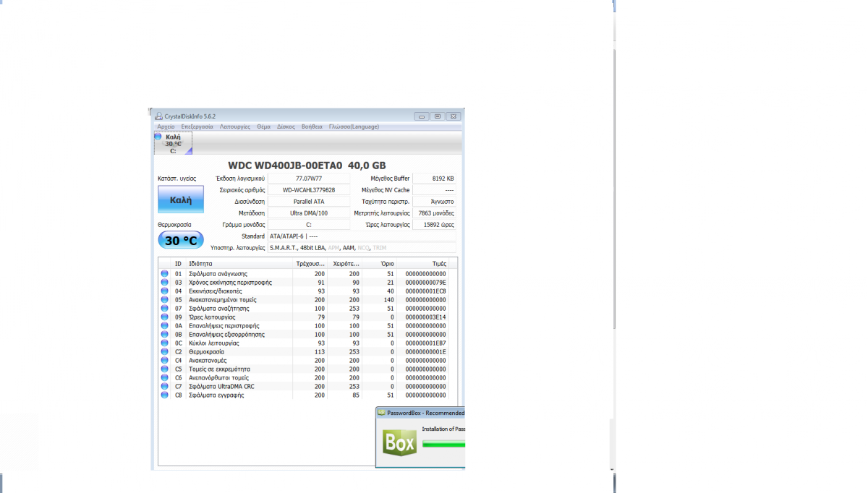Select the Σφάλματα UltraDMA CRC attribute text
Viewport: 868px width, 493px height.
coord(221,387)
